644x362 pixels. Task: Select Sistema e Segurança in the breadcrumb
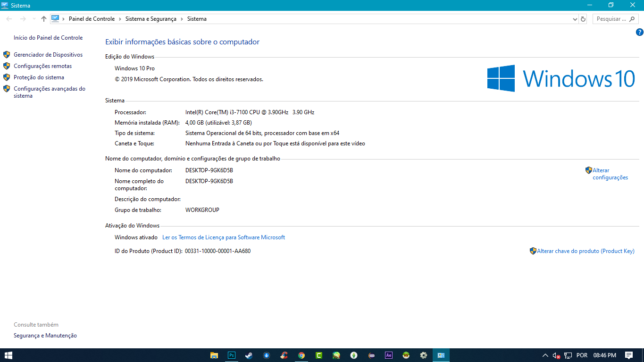coord(151,19)
